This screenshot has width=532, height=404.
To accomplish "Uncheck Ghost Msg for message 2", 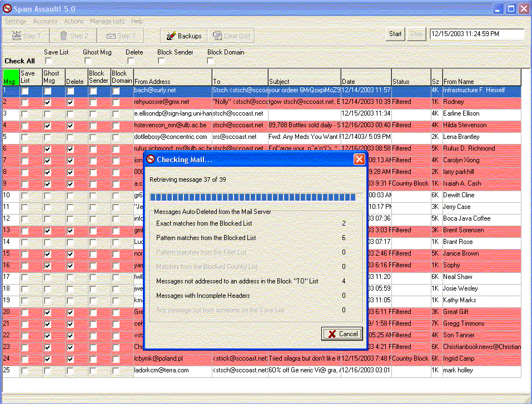I will click(47, 102).
